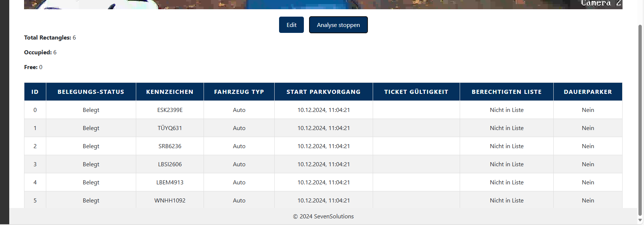Select the ID column header
The width and height of the screenshot is (644, 225).
coord(35,92)
